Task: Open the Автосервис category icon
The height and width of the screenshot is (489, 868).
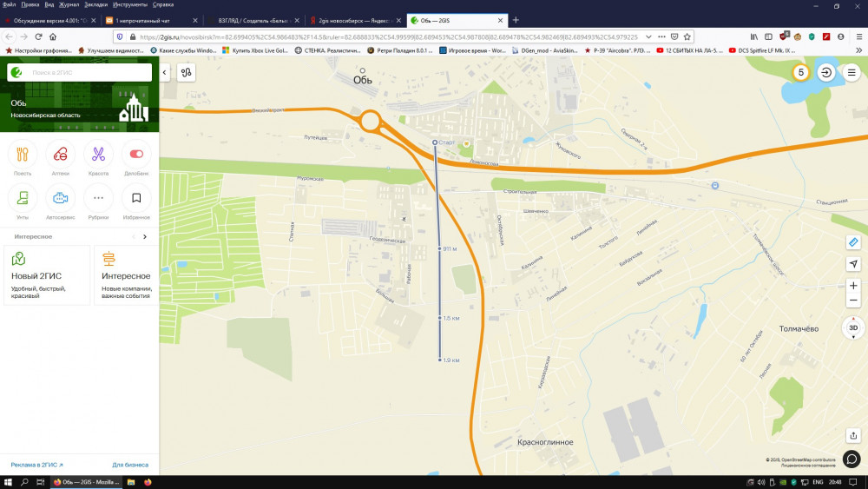Action: click(x=61, y=198)
